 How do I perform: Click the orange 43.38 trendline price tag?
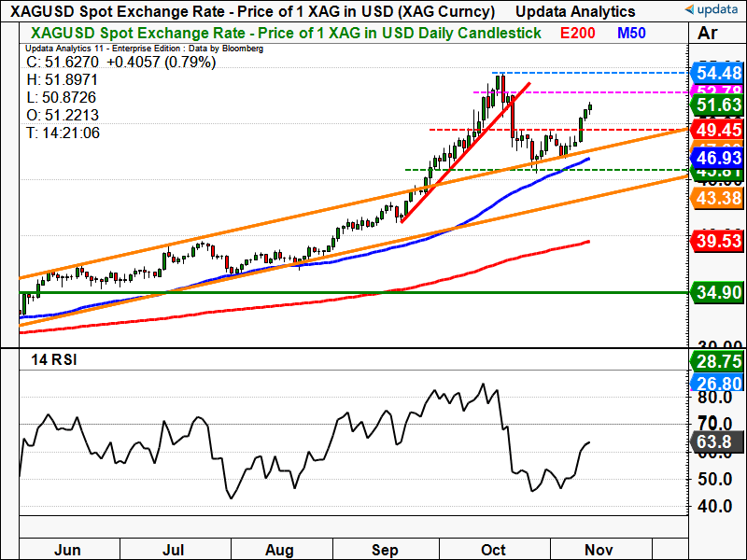click(716, 198)
